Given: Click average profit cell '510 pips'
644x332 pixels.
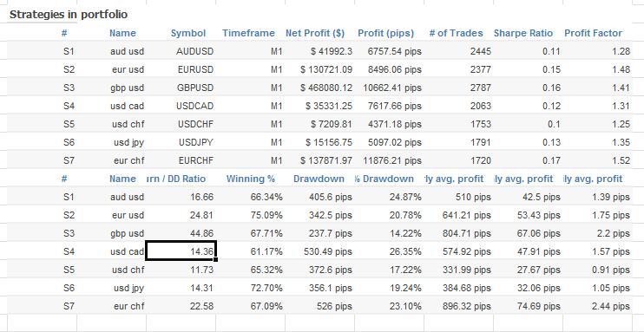Looking at the screenshot, I should [473, 197].
